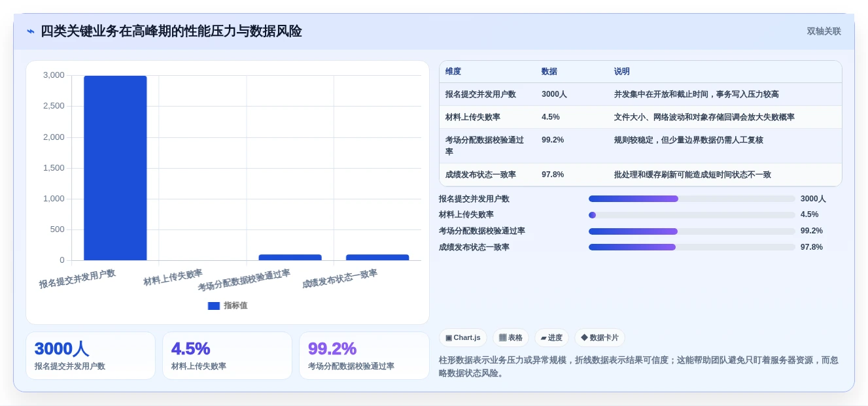Click the 考场分配数据校验通过率 progress bar
The width and height of the screenshot is (868, 406).
coord(692,231)
